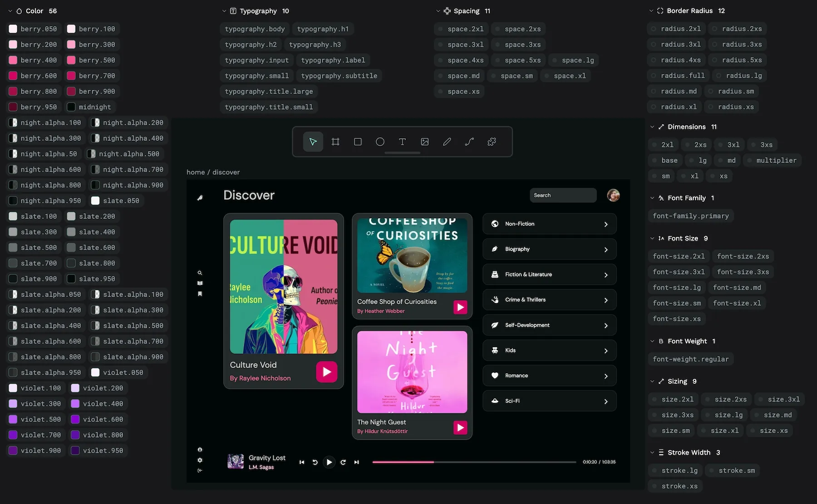This screenshot has width=817, height=504.
Task: Select the Move cursor tool
Action: click(313, 142)
